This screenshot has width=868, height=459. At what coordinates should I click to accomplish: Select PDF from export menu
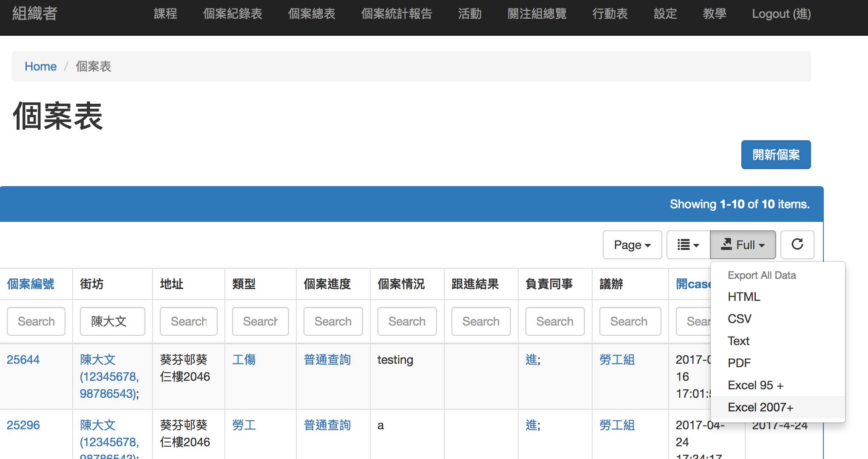(739, 363)
